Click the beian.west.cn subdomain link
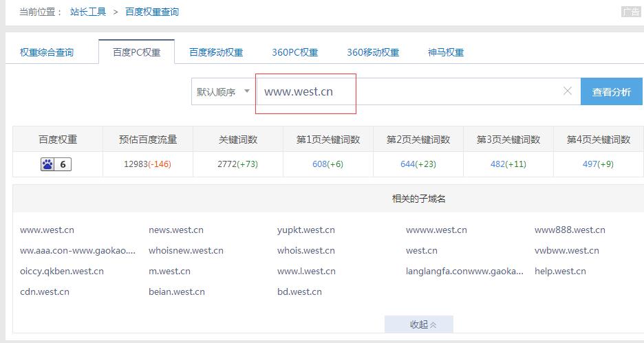Viewport: 644px width, 343px height. (177, 292)
